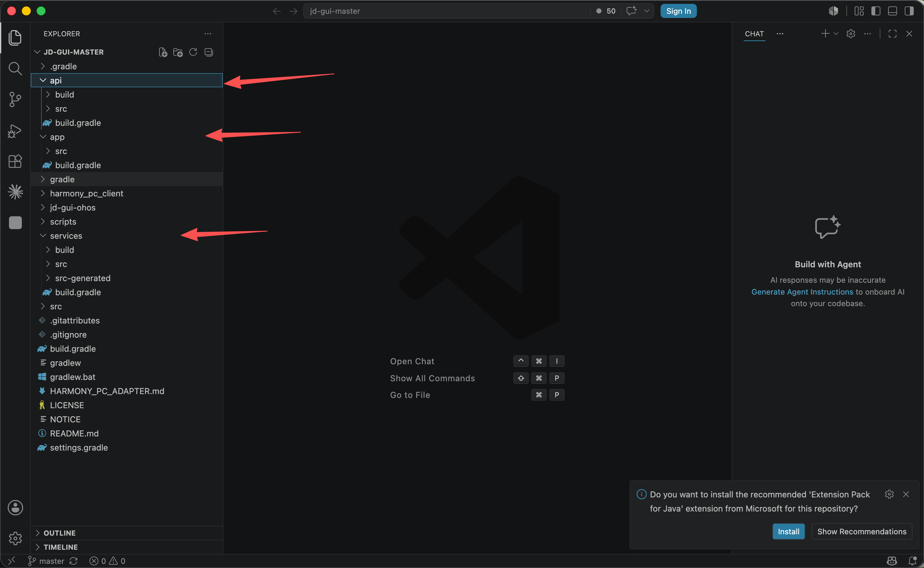Open the notifications bell in status bar

point(912,561)
